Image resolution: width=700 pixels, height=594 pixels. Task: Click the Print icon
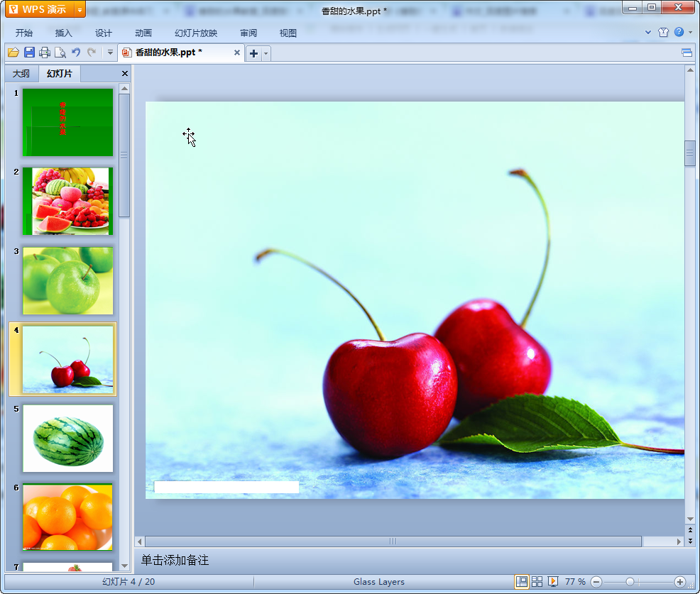coord(45,53)
